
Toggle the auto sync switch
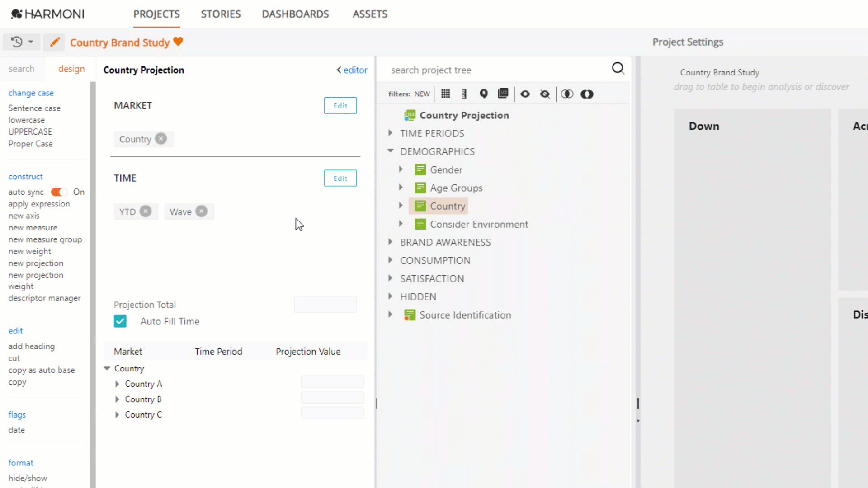tap(59, 192)
